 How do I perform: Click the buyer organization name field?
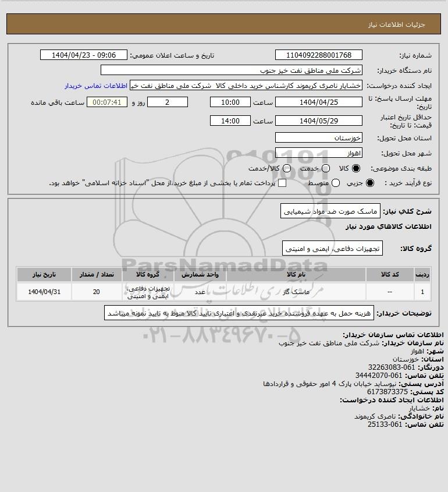pos(232,70)
